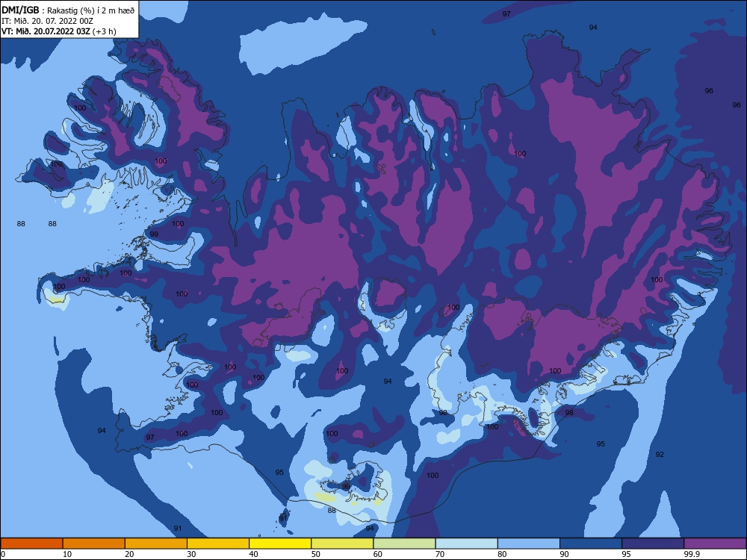Select the purple legend swatch above 99.9
The image size is (747, 560).
715,544
